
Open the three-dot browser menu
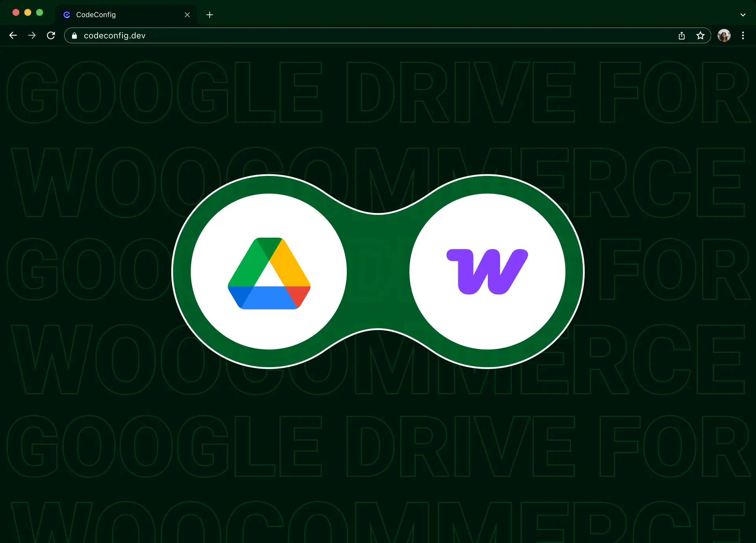[x=743, y=35]
